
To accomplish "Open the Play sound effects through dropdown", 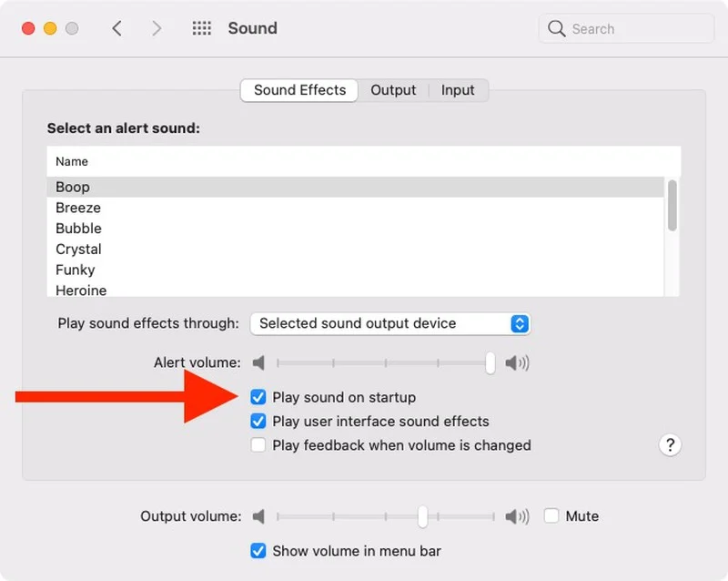I will pyautogui.click(x=389, y=323).
